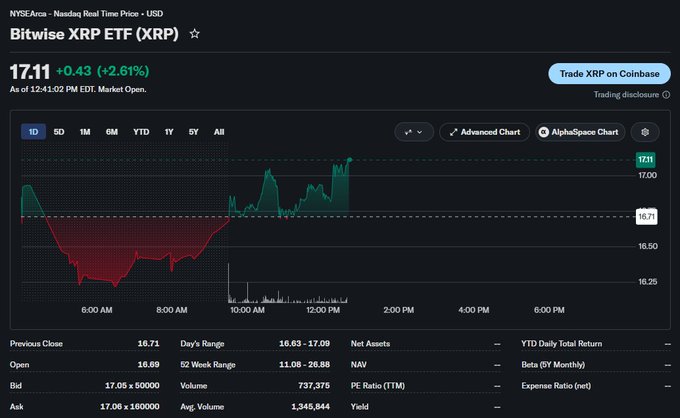Click the Open value 16.69
Viewport: 680px width, 418px height.
[148, 365]
